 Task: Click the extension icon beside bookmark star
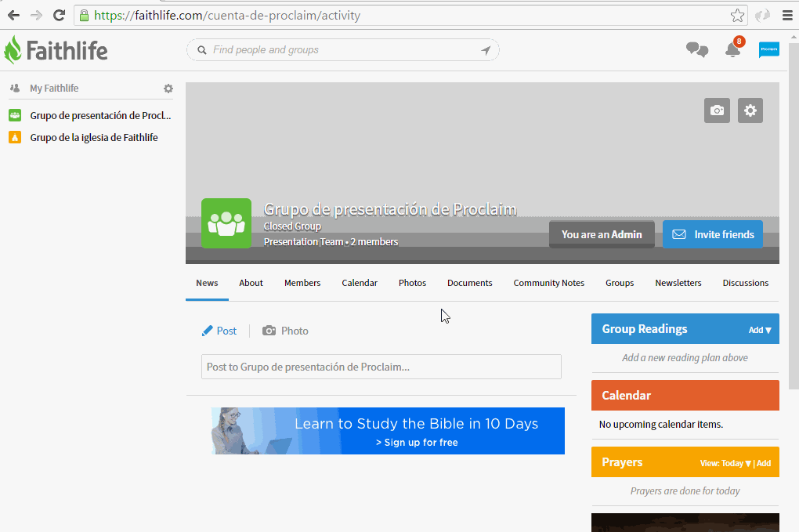[762, 16]
